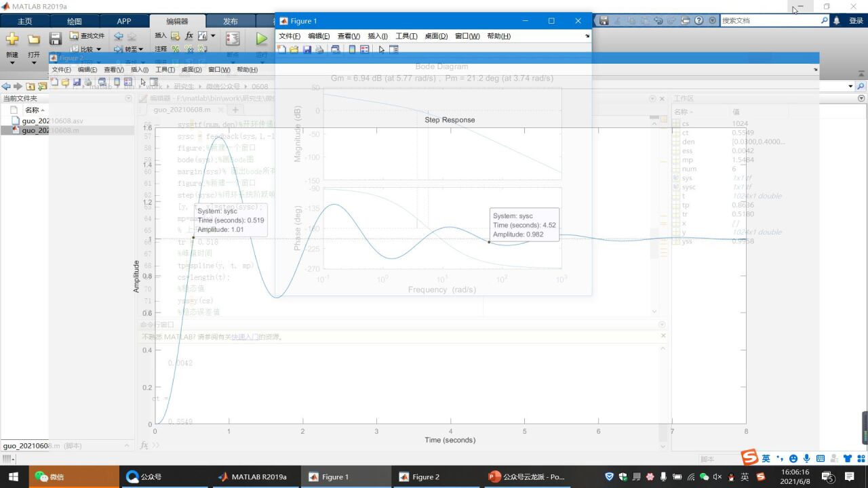Click Search Documentation (搜索文档) field
This screenshot has width=868, height=488.
(x=774, y=20)
